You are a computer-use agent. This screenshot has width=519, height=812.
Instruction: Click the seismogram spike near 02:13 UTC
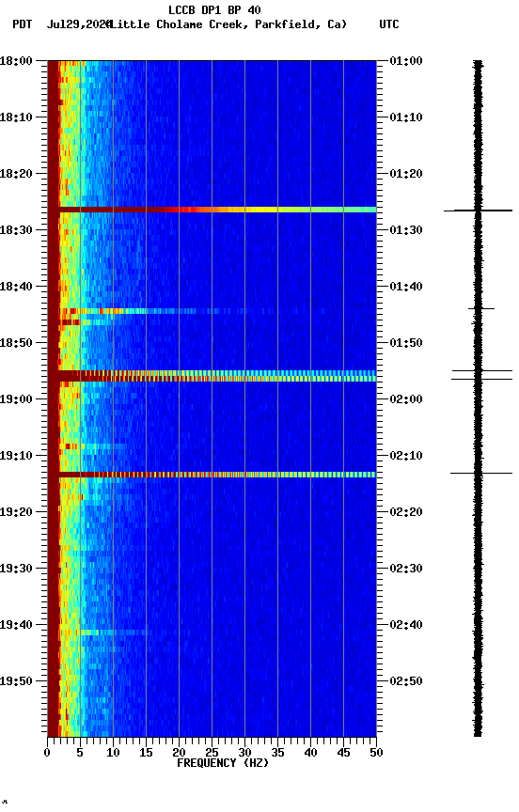coord(481,474)
